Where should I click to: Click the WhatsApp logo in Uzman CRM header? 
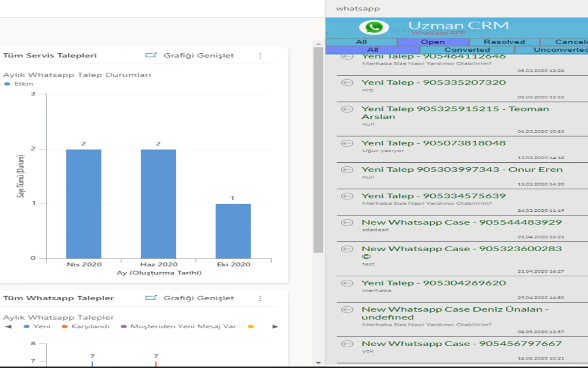374,27
